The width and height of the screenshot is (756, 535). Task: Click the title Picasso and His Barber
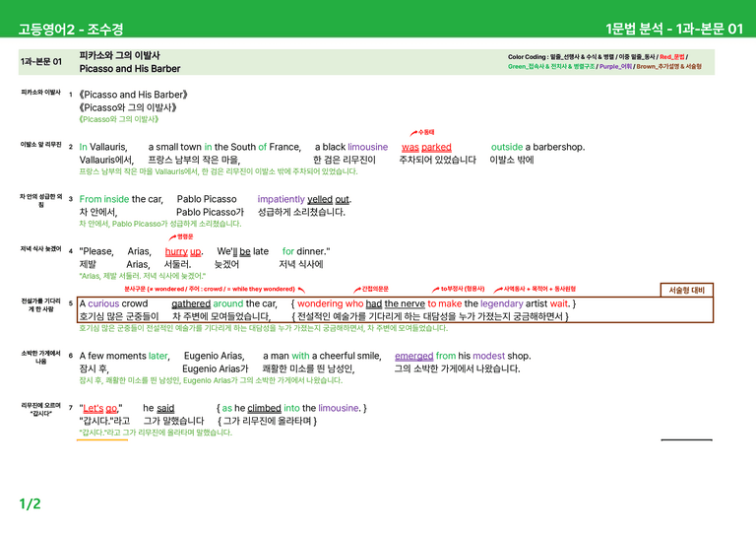(x=130, y=69)
